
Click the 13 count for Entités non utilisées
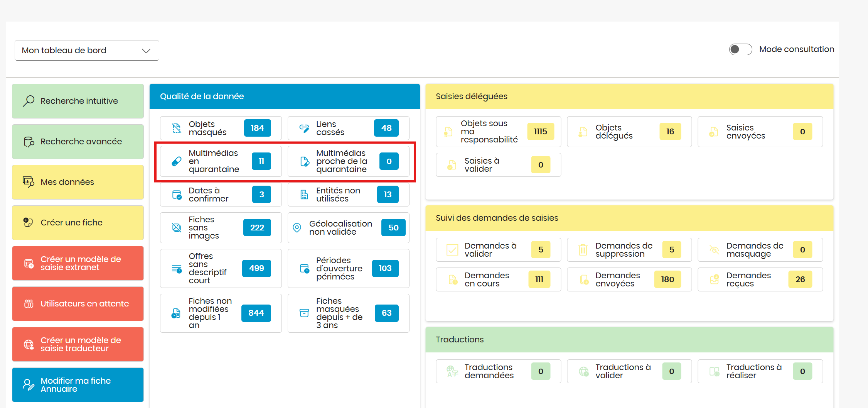pyautogui.click(x=388, y=195)
